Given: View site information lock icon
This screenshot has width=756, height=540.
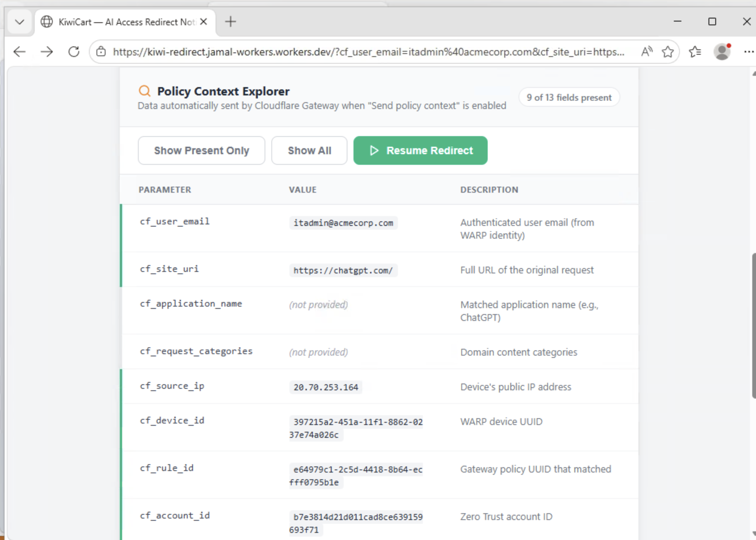Looking at the screenshot, I should 101,52.
